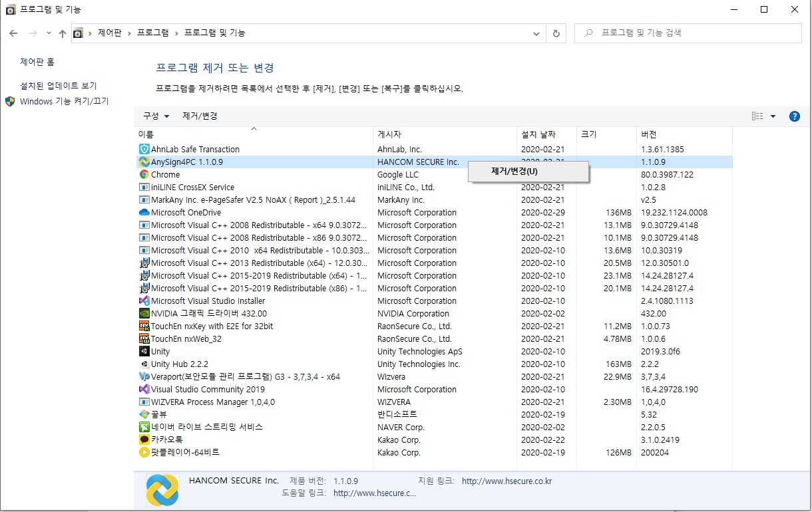Click the NAVER Corp. publisher cell
812x512 pixels.
pyautogui.click(x=401, y=428)
